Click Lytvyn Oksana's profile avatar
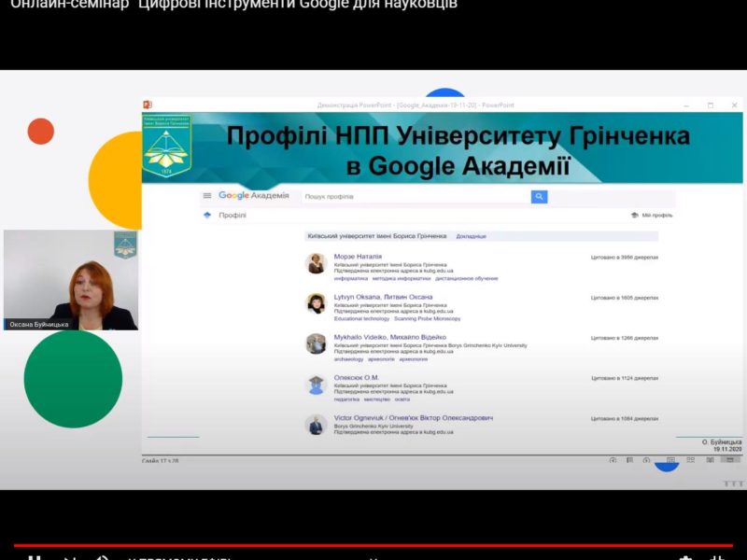This screenshot has height=560, width=747. [x=317, y=303]
